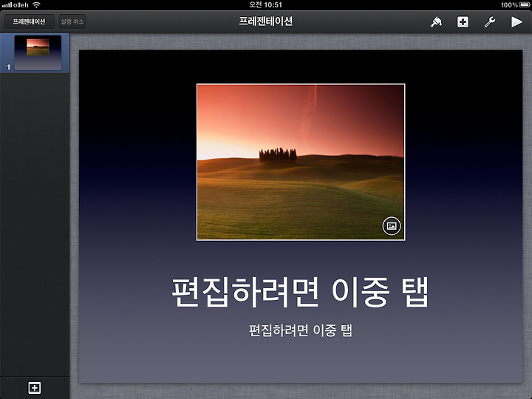Select slide 1 thumbnail in navigator
The image size is (532, 399).
click(x=38, y=53)
